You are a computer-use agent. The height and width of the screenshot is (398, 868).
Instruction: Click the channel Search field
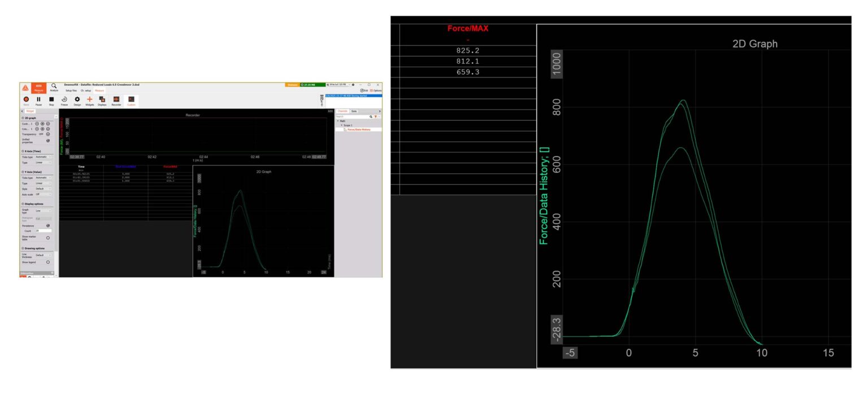pos(353,116)
